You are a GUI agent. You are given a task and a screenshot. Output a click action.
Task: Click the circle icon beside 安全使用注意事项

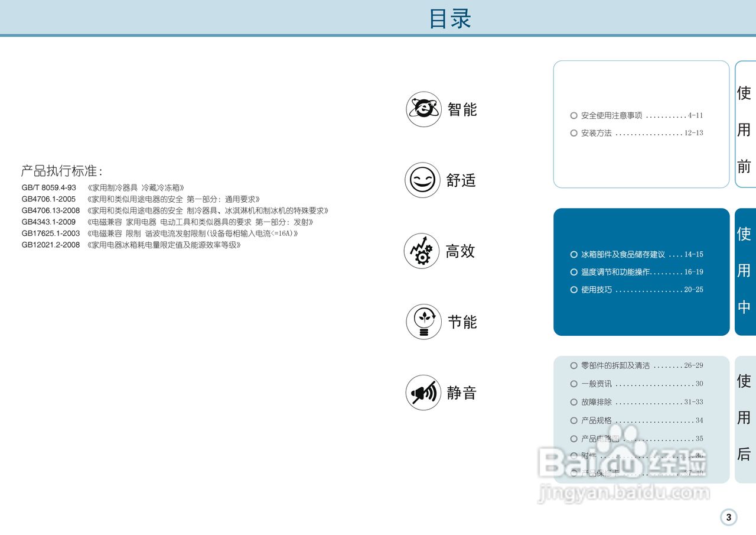(573, 116)
